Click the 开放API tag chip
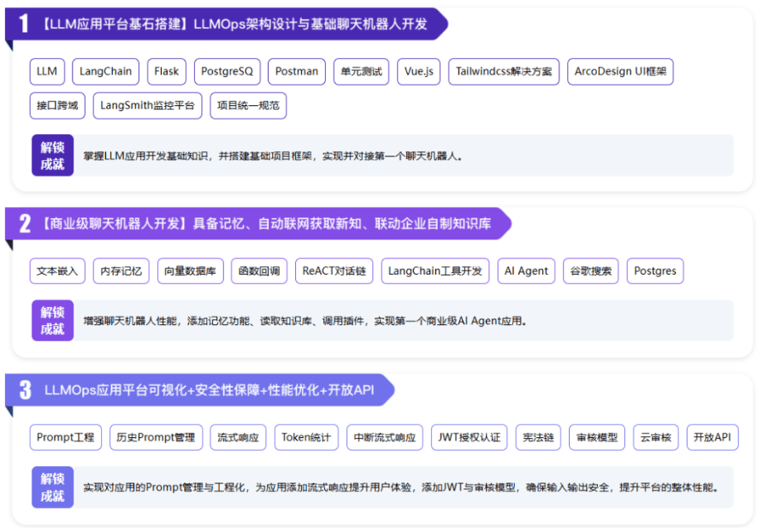Viewport: 757px width, 532px height. 712,437
